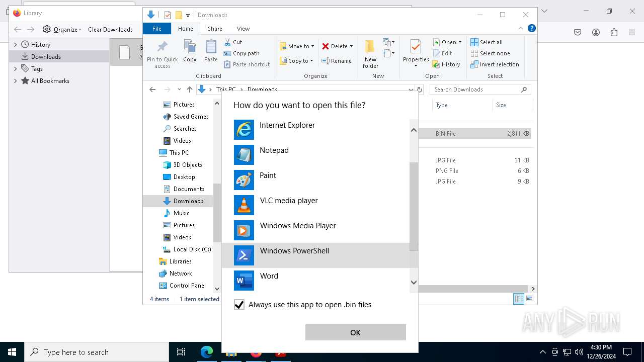Click the Rename button
This screenshot has height=362, width=644.
pos(337,61)
